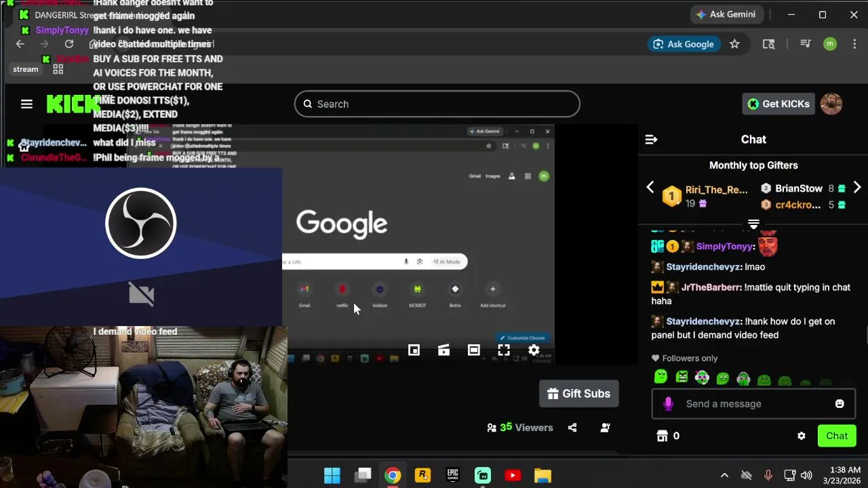Collapse the top gifters leaderboard handle

753,224
